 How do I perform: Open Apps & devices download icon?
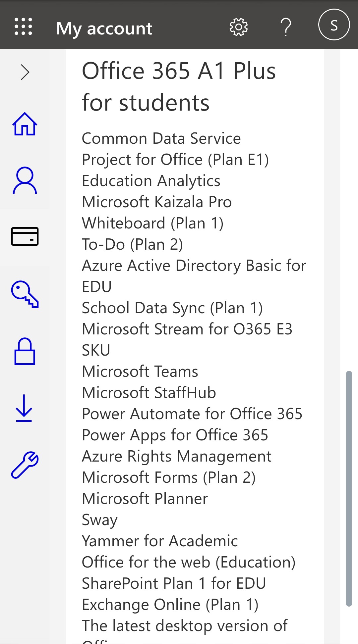pos(24,408)
